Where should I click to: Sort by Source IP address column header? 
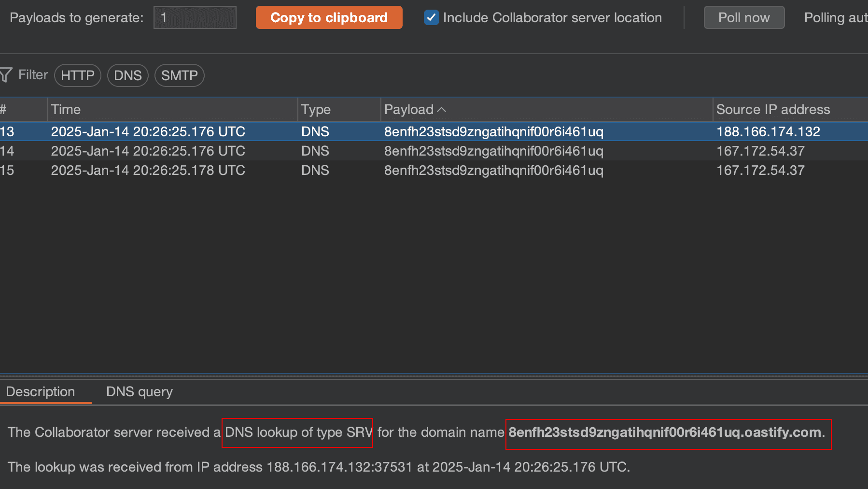[x=772, y=110]
